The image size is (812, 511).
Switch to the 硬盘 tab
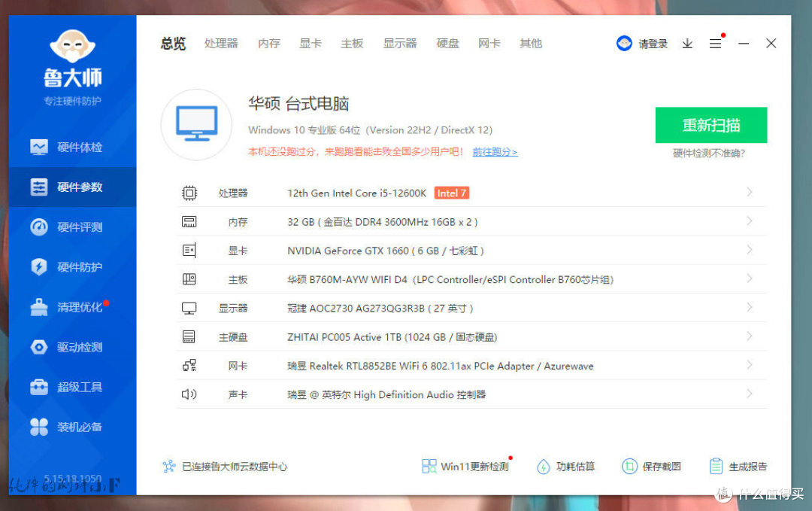click(x=448, y=44)
